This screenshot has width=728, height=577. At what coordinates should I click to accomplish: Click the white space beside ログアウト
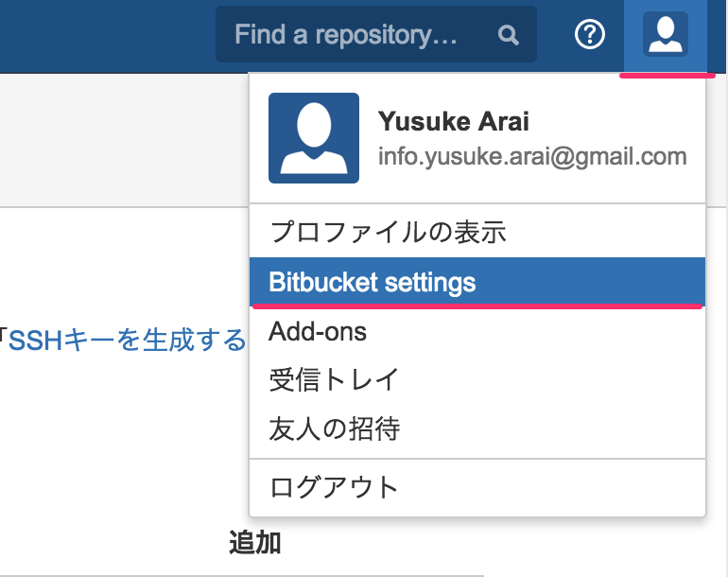547,487
